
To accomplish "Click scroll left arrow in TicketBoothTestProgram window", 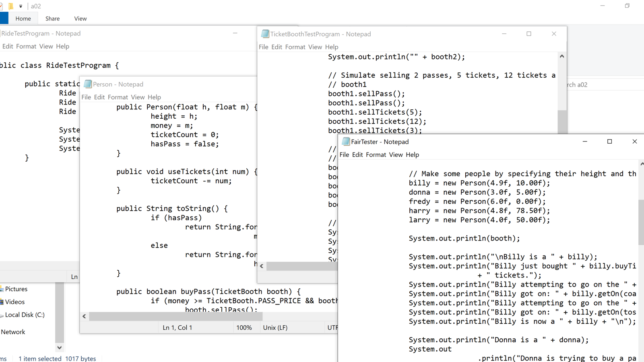I will coord(262,266).
